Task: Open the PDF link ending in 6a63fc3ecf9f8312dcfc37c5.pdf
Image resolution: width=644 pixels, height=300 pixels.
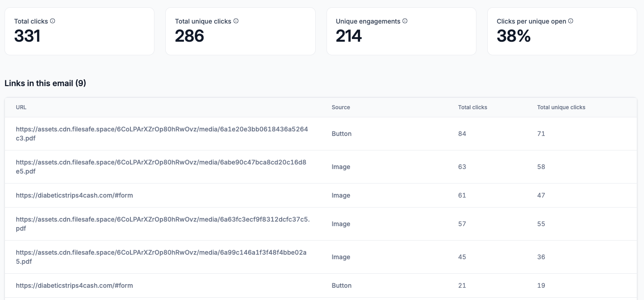Action: point(163,224)
